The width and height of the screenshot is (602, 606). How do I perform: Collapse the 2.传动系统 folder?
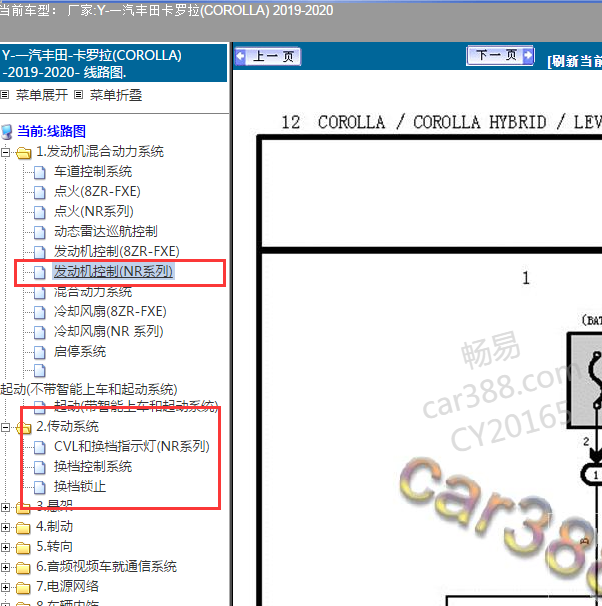coord(5,427)
